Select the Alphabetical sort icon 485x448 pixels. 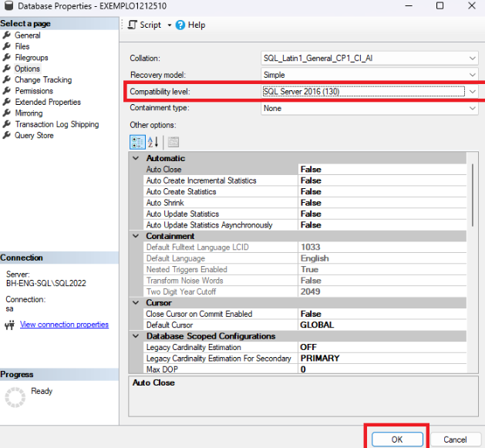pos(153,143)
